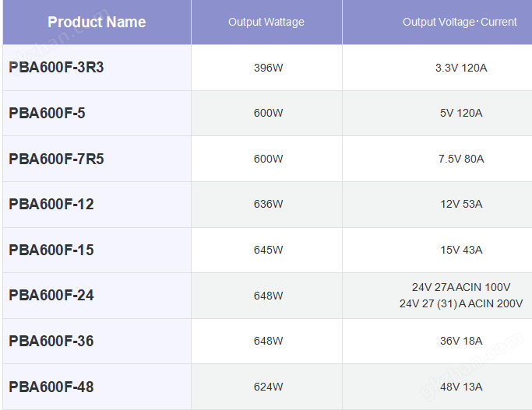Select the 396W wattage cell
The height and width of the screenshot is (410, 532).
click(x=268, y=68)
